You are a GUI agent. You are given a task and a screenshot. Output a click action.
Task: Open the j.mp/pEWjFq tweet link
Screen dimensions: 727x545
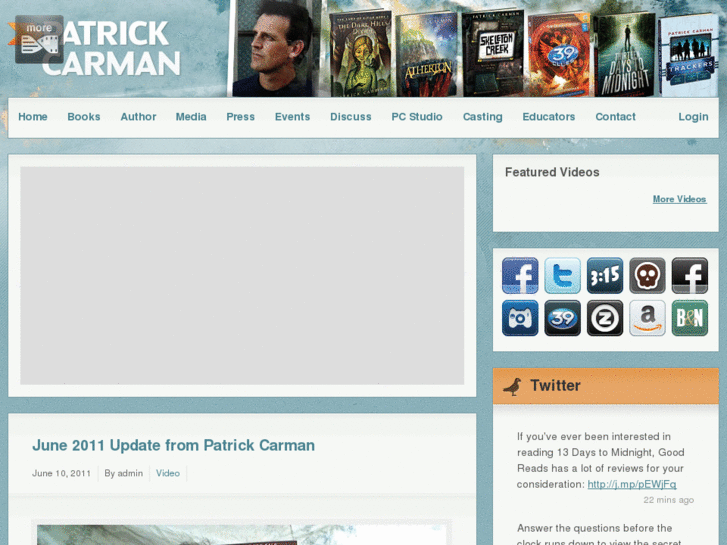point(632,484)
